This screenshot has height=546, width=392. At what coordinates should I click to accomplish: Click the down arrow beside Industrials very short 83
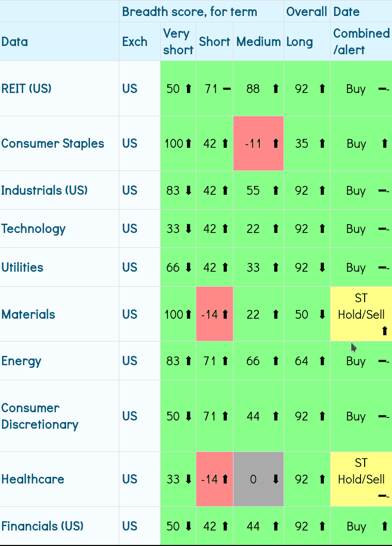(x=188, y=191)
